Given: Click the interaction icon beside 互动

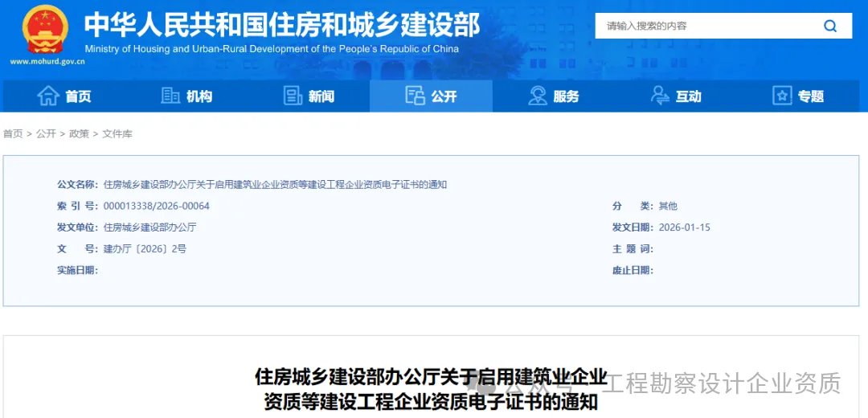Looking at the screenshot, I should click(x=660, y=96).
